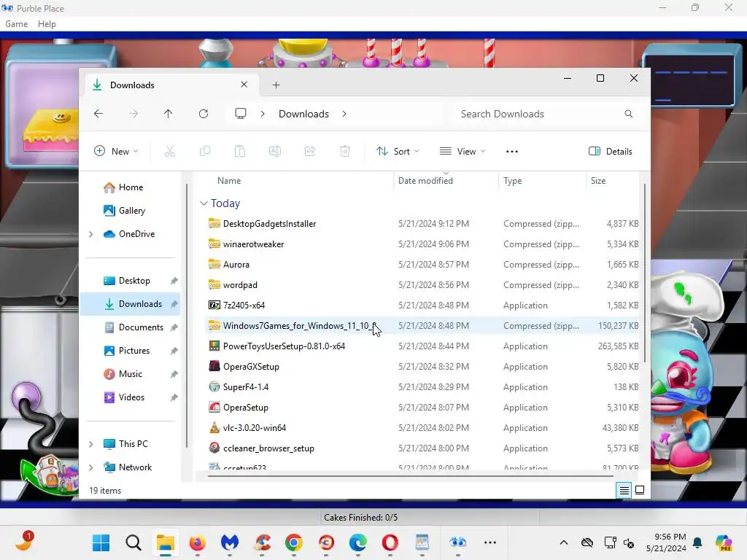Viewport: 747px width, 560px height.
Task: Add a new Explorer tab
Action: (276, 85)
